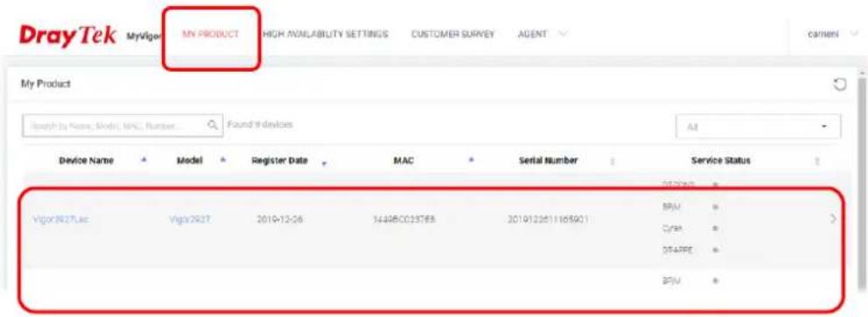The width and height of the screenshot is (868, 317).
Task: Sort by Serial Number column arrow
Action: 612,161
